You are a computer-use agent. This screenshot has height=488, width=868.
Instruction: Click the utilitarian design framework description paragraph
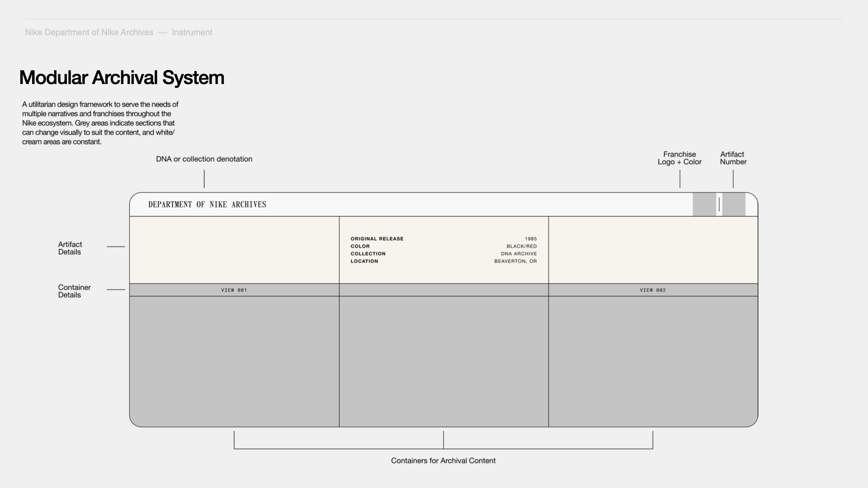click(100, 123)
